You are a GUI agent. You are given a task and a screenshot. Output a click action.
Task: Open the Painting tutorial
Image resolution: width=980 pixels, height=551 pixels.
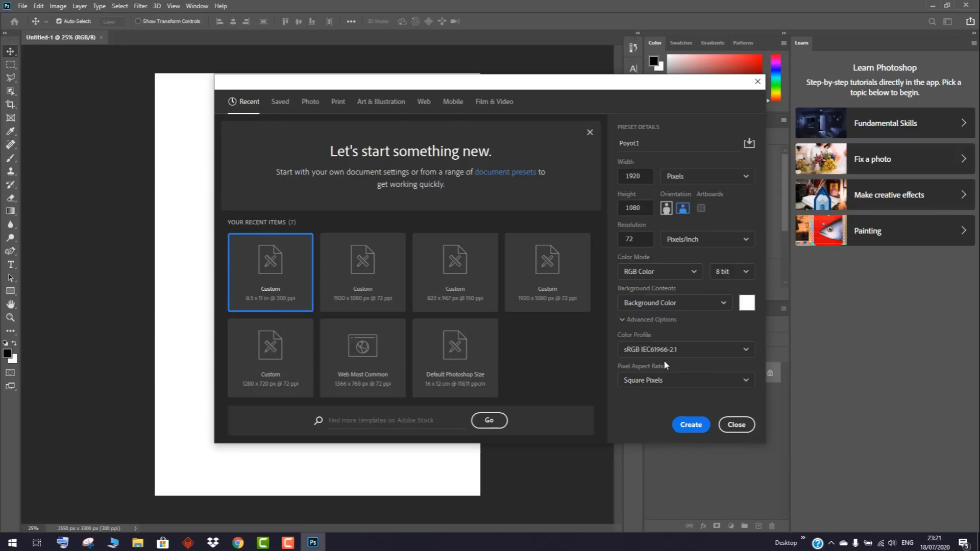tap(885, 231)
